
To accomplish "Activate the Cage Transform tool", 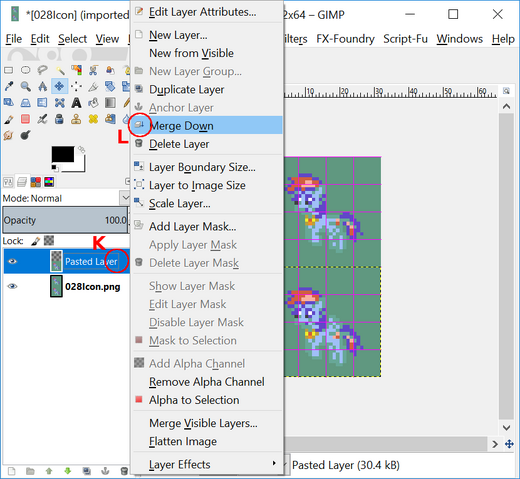I will (x=60, y=103).
